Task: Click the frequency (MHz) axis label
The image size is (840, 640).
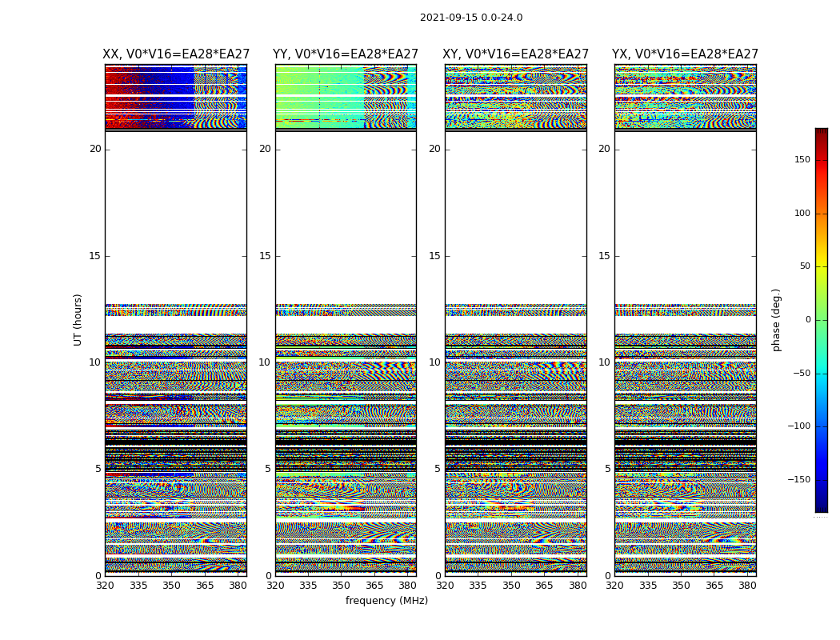Action: [386, 600]
